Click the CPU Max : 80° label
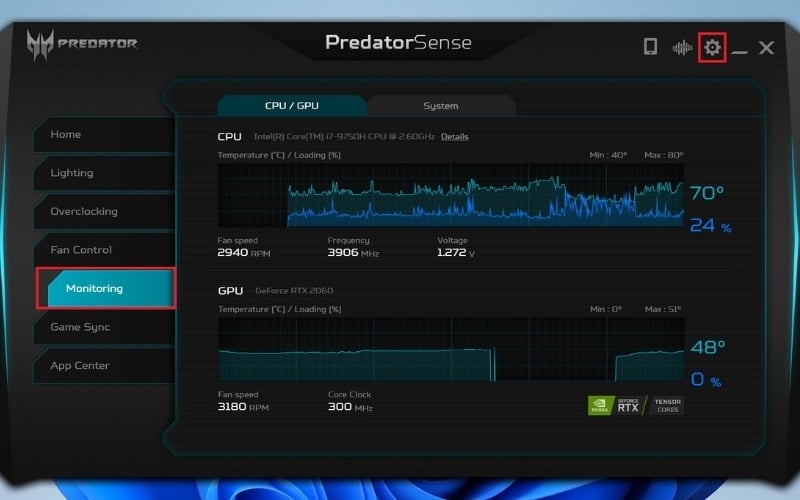 tap(663, 155)
